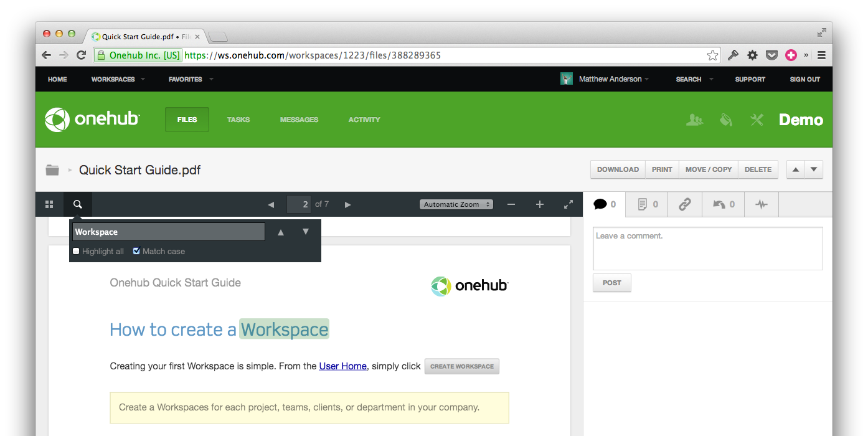Screen dimensions: 868x436
Task: Click into the find text field
Action: 169,232
